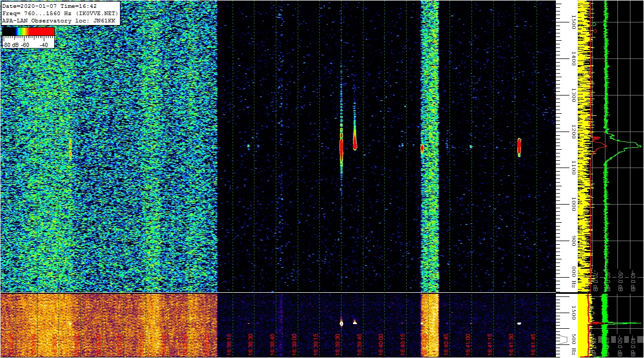The height and width of the screenshot is (358, 644).
Task: Click the 1200 frequency axis label
Action: (573, 132)
